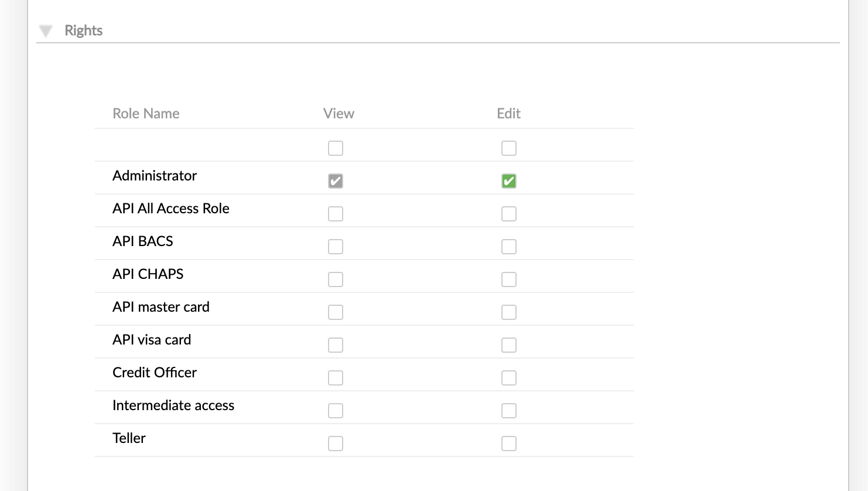Uncheck the Edit checkbox for Administrator
868x491 pixels.
point(508,180)
